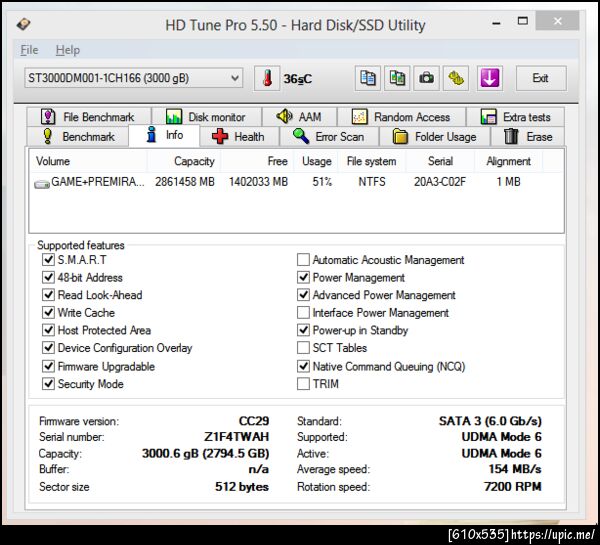Viewport: 600px width, 545px height.
Task: Open the Help menu
Action: tap(68, 50)
